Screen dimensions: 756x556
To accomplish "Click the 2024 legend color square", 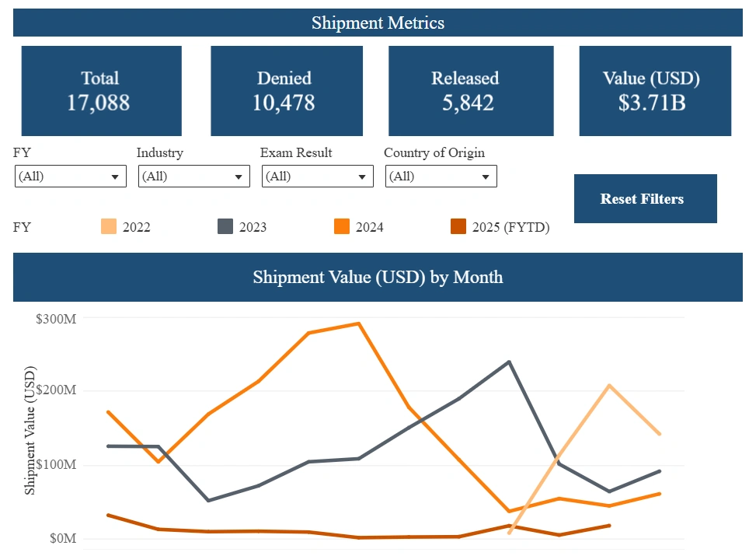I will pos(343,226).
